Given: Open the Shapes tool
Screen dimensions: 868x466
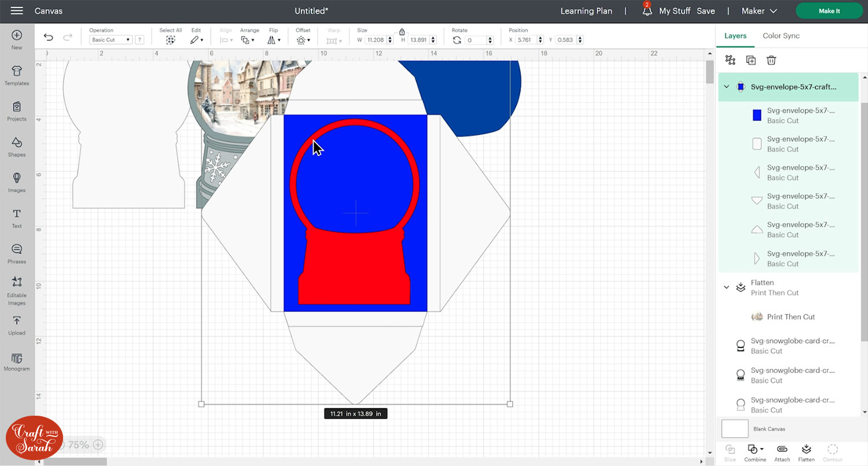Looking at the screenshot, I should pyautogui.click(x=17, y=146).
